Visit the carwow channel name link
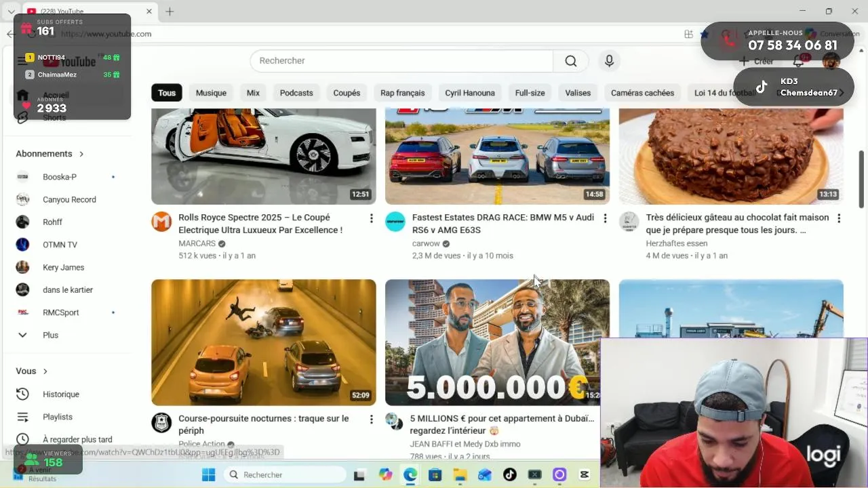The width and height of the screenshot is (868, 488). [426, 243]
